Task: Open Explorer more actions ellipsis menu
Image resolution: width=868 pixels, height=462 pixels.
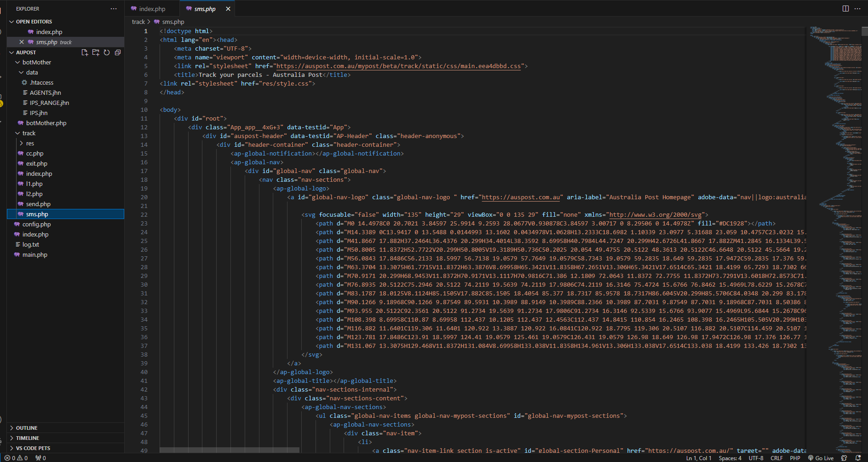Action: pos(114,9)
